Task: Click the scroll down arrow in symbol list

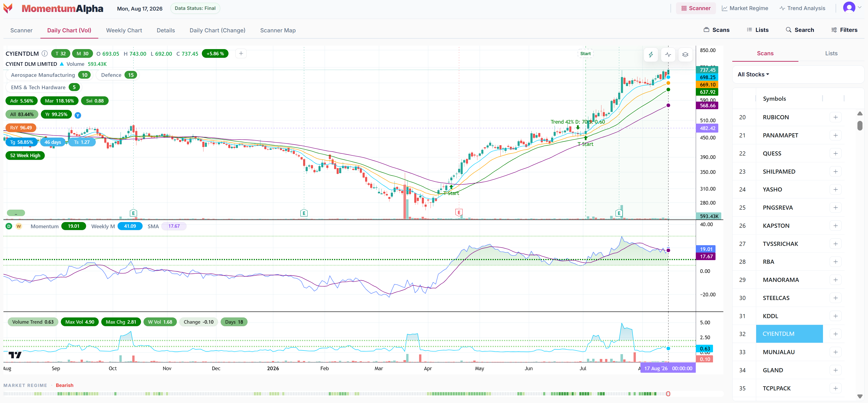Action: pyautogui.click(x=860, y=396)
